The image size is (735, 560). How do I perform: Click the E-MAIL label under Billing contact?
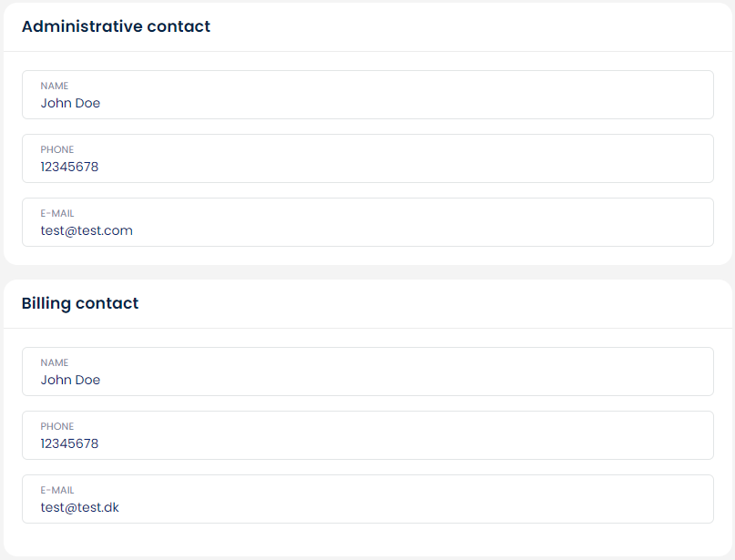coord(57,490)
